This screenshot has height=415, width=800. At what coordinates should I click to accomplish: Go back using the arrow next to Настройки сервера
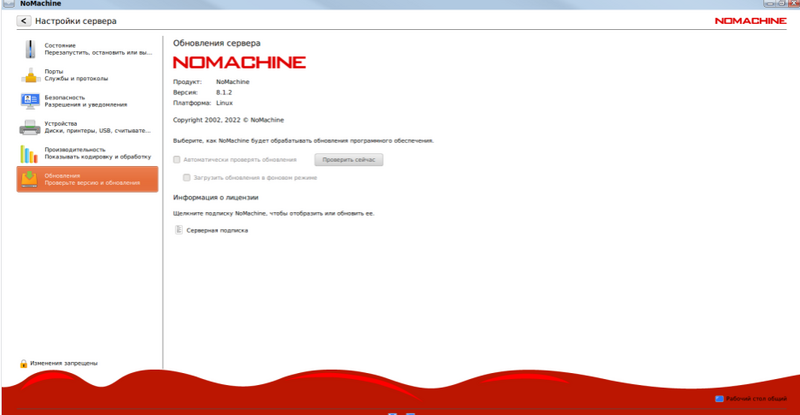coord(23,21)
